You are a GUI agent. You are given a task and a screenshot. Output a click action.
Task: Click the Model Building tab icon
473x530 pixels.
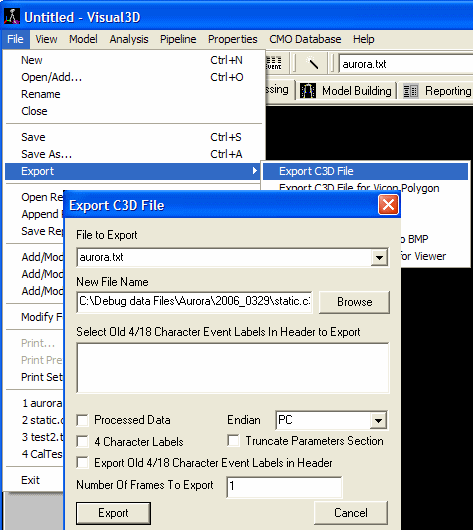pos(308,91)
